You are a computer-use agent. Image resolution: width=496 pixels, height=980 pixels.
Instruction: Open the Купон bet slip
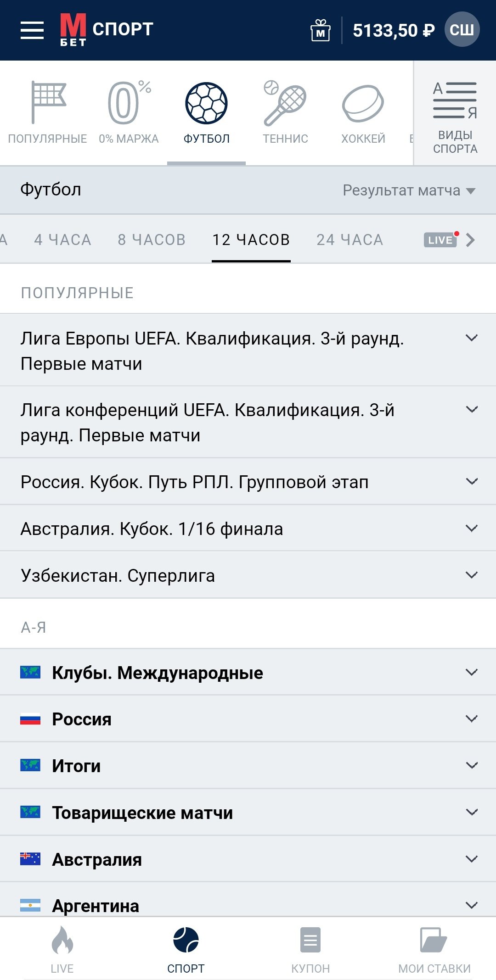pyautogui.click(x=310, y=949)
